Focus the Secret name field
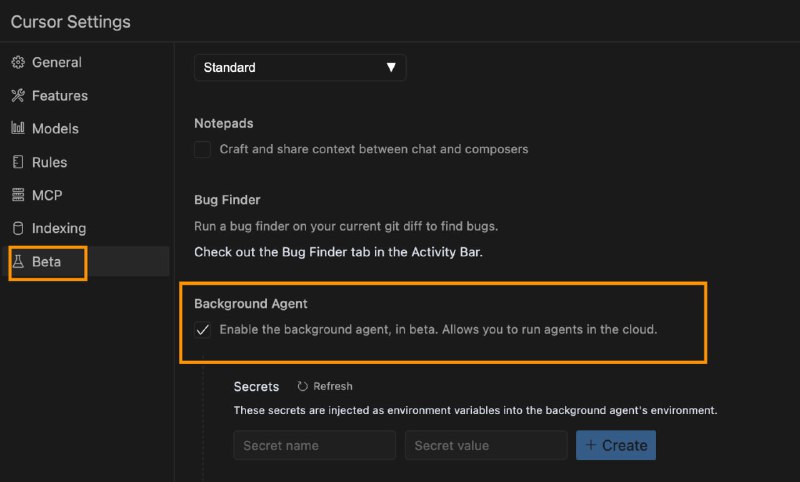 coord(315,445)
